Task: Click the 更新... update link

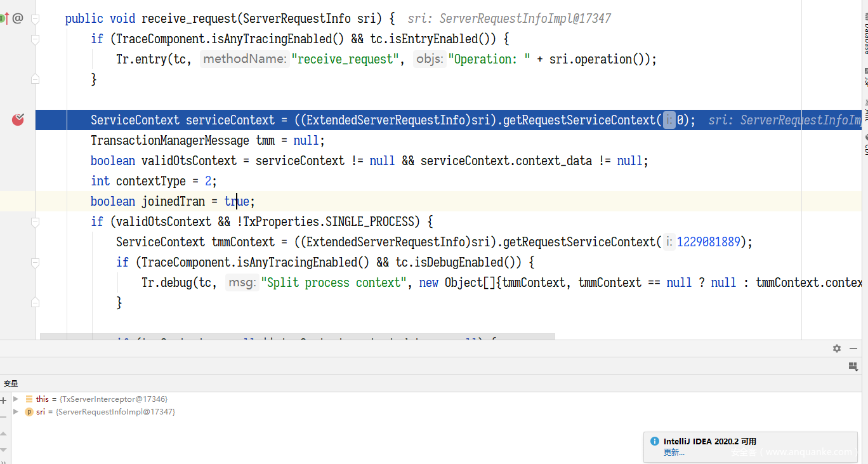Action: tap(674, 453)
